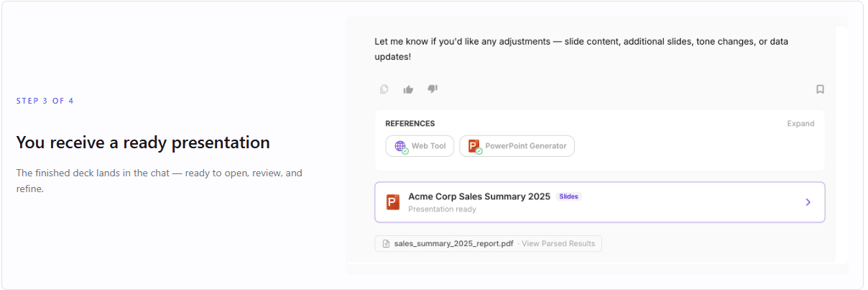The height and width of the screenshot is (290, 868).
Task: Copy the assistant's message with copy icon
Action: (x=384, y=89)
